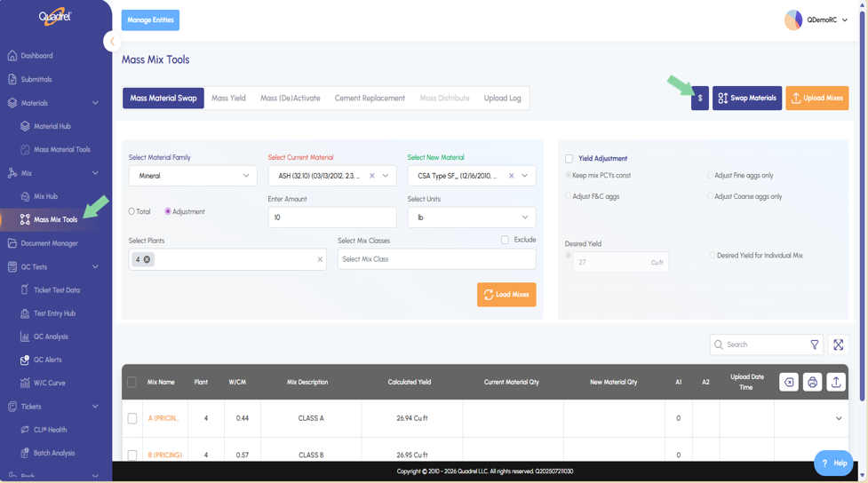Choose Adjust Fine aggs only option
Image resolution: width=868 pixels, height=483 pixels.
coord(710,176)
